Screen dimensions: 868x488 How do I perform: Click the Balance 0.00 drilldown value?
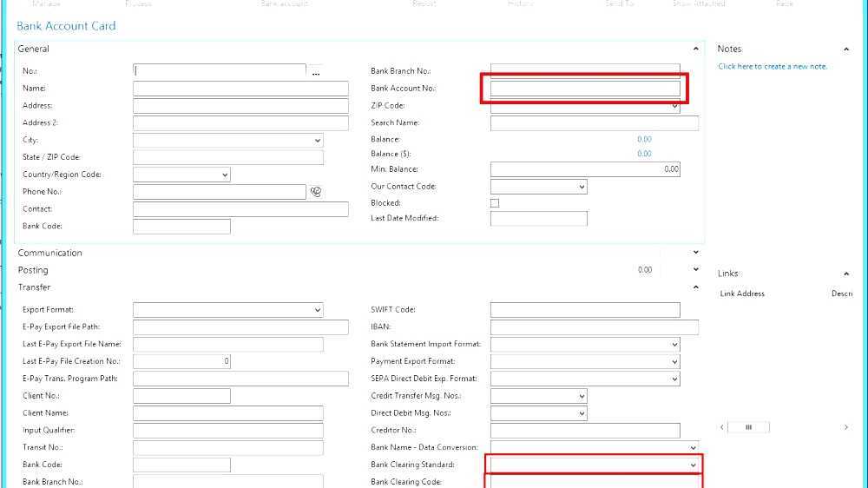pyautogui.click(x=644, y=139)
